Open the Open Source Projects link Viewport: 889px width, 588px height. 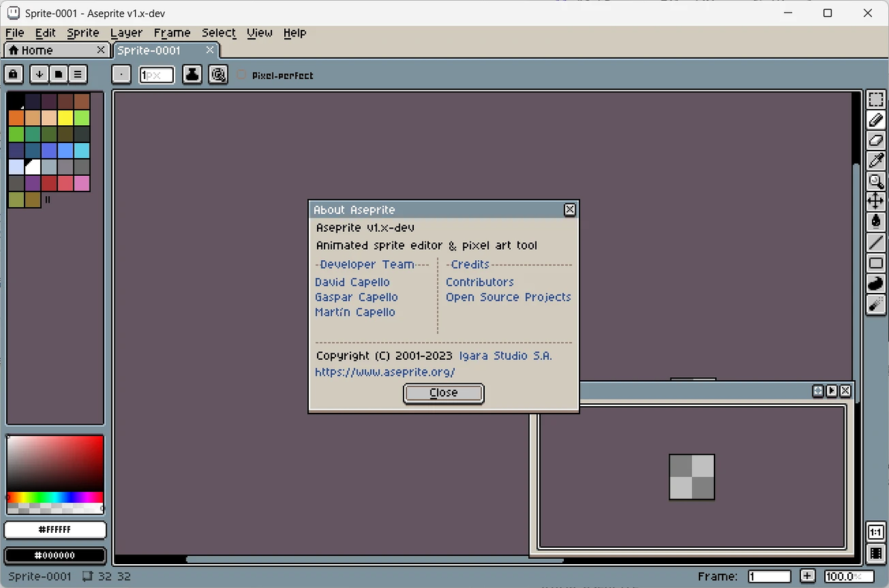tap(508, 297)
